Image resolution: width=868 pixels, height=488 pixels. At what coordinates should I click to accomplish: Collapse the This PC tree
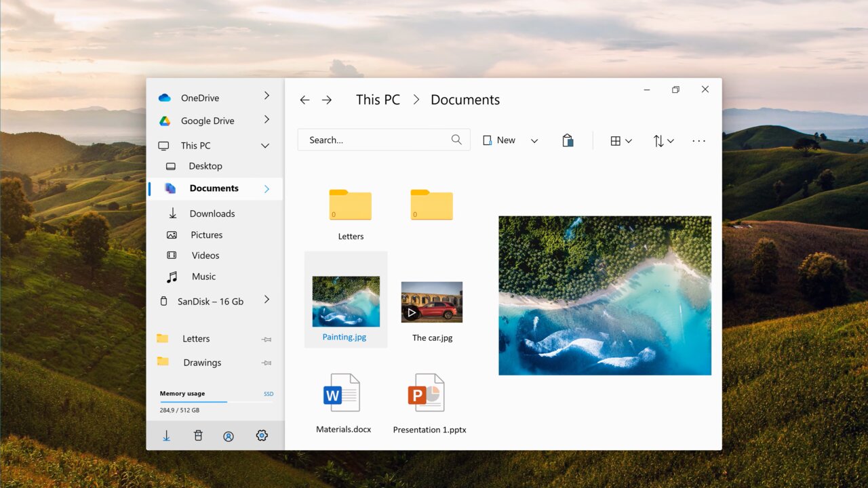tap(265, 146)
